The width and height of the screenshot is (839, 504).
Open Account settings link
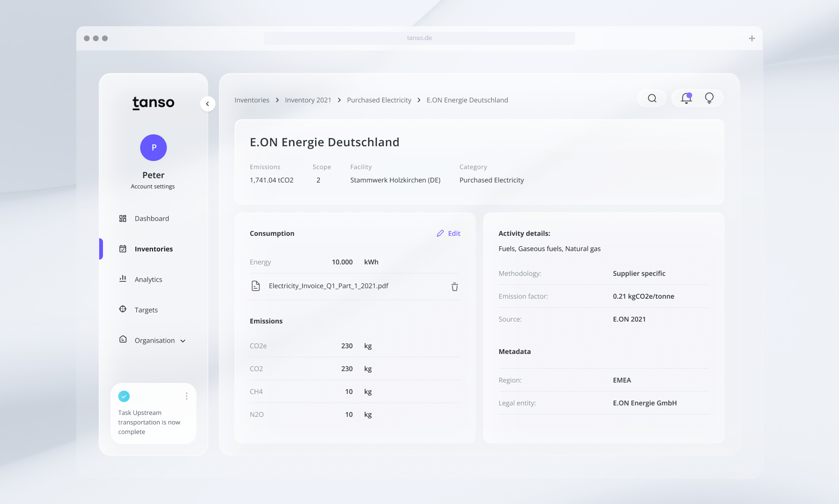[153, 186]
